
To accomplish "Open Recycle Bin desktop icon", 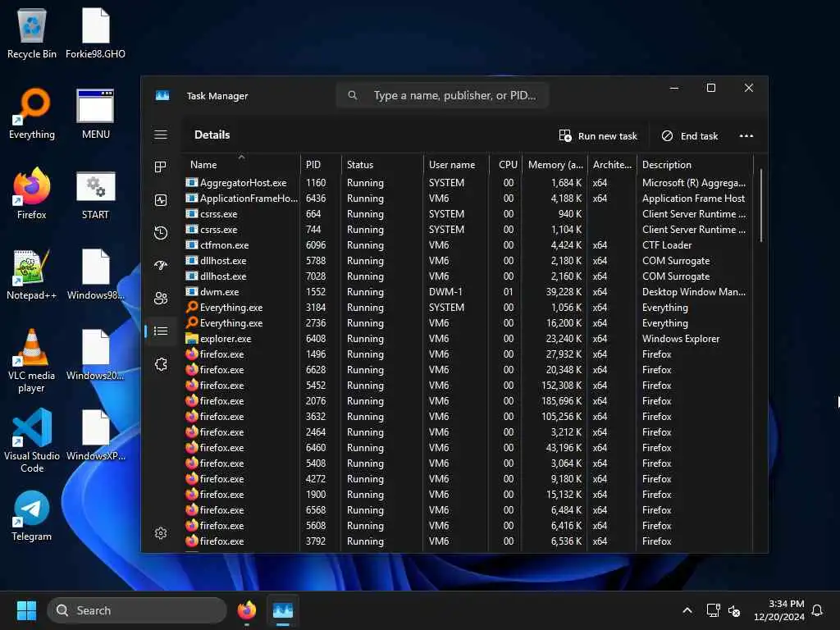I will [32, 33].
